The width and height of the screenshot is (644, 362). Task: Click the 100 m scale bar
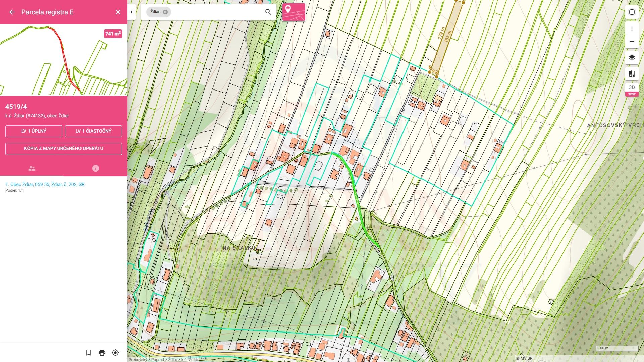[618, 349]
